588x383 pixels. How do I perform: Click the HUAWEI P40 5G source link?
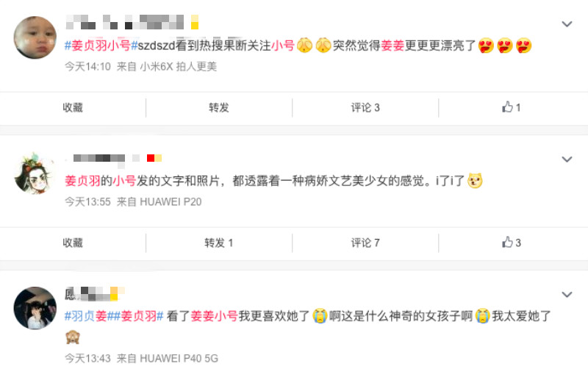coord(179,359)
